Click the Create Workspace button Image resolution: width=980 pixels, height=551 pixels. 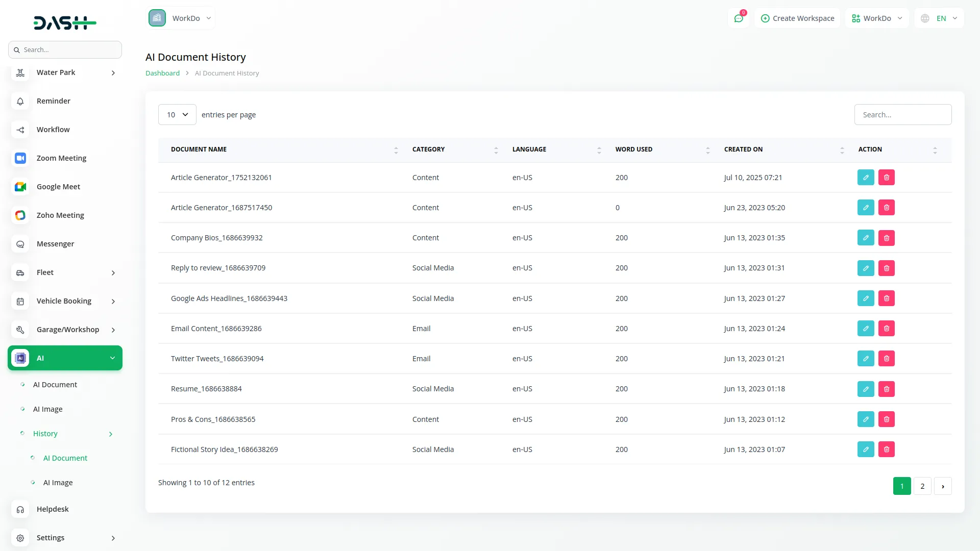[797, 18]
